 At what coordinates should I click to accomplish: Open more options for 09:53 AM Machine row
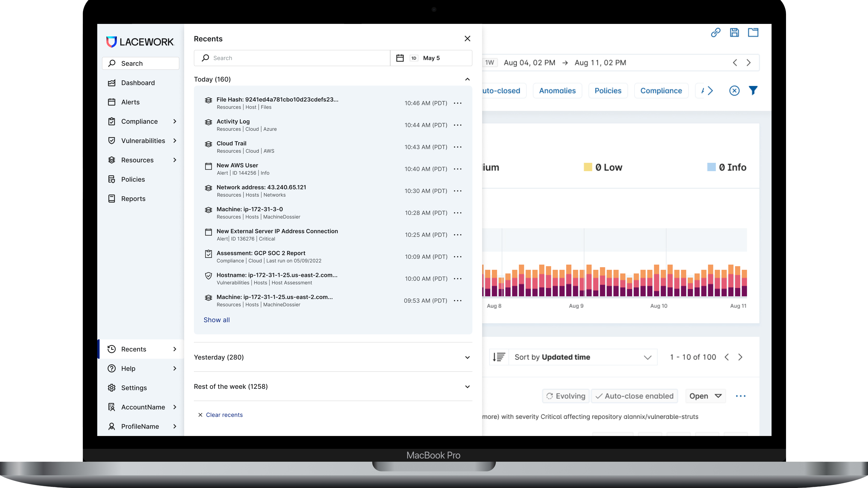pyautogui.click(x=458, y=300)
